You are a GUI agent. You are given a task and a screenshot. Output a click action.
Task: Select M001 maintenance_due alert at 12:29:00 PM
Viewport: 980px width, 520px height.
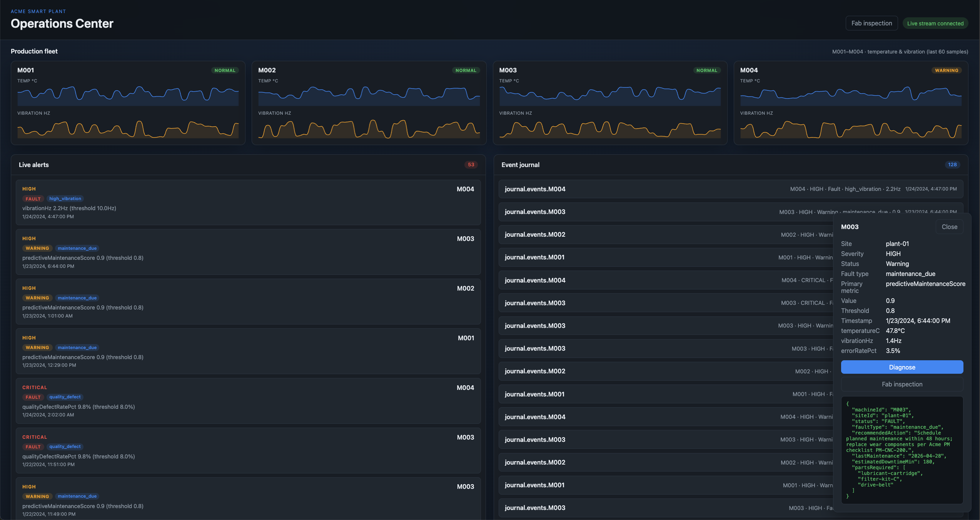pos(248,351)
